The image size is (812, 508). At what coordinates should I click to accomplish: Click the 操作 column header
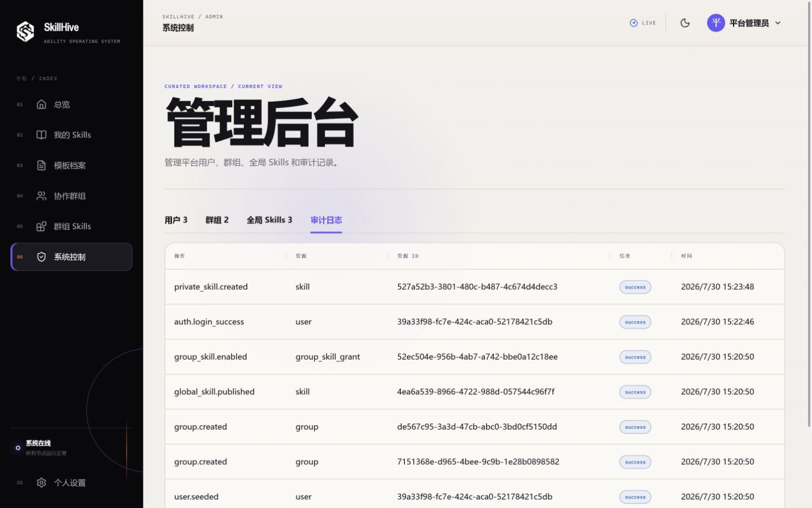coord(179,256)
